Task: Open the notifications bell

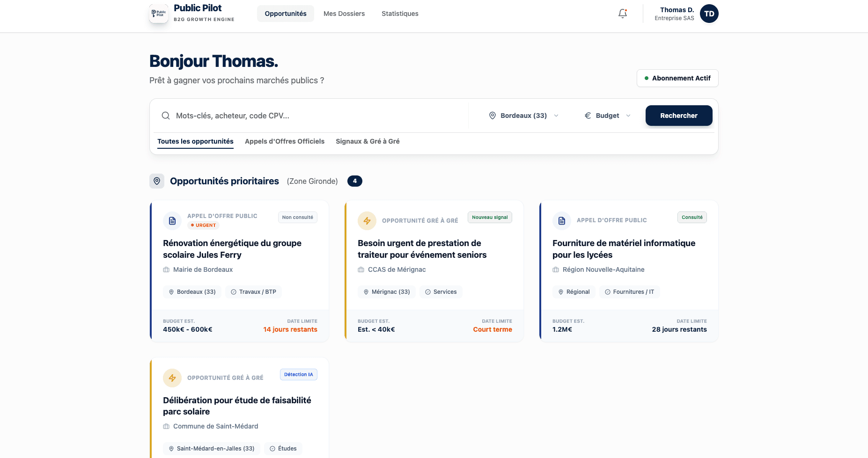Action: (623, 14)
